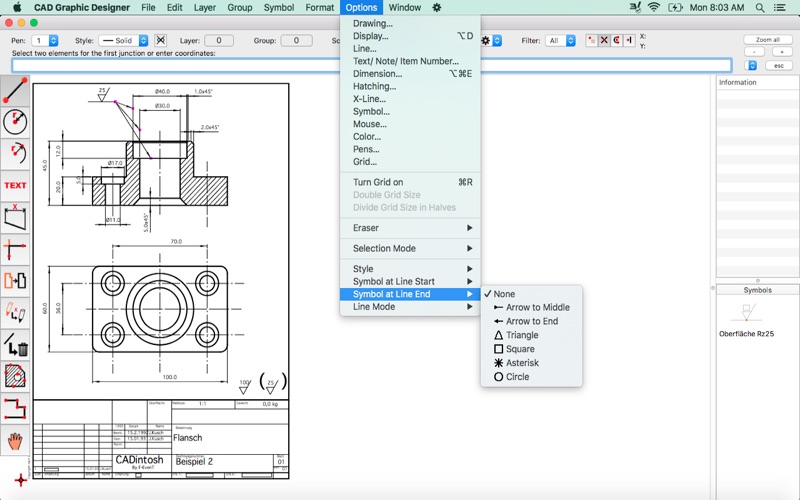The image size is (800, 500).
Task: Choose Square as line end symbol
Action: tap(531, 349)
